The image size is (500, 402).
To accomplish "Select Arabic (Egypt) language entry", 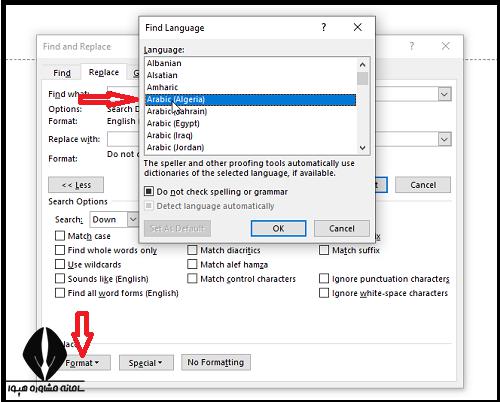I will pos(251,123).
